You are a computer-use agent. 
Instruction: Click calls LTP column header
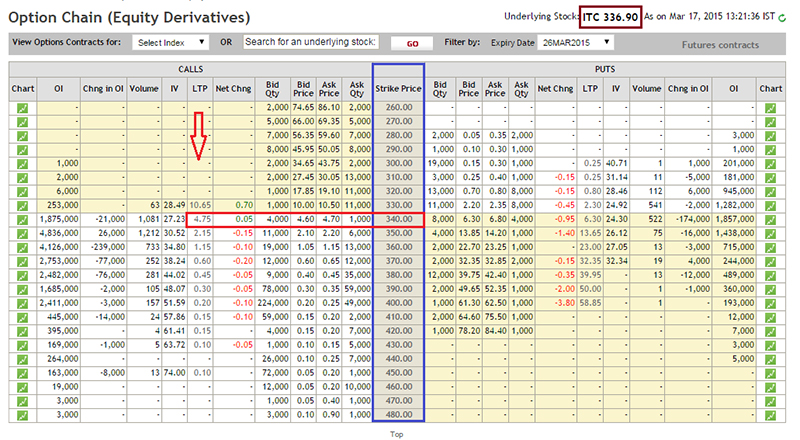(x=200, y=89)
